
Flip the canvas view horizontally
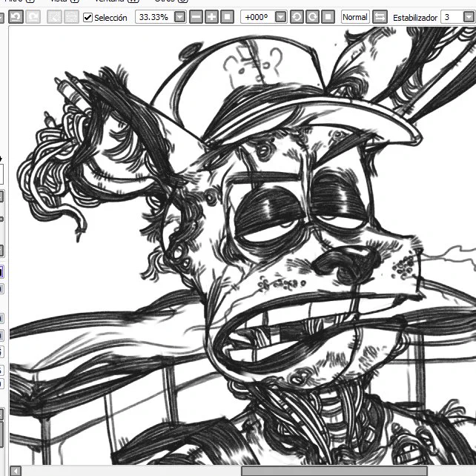tap(380, 17)
